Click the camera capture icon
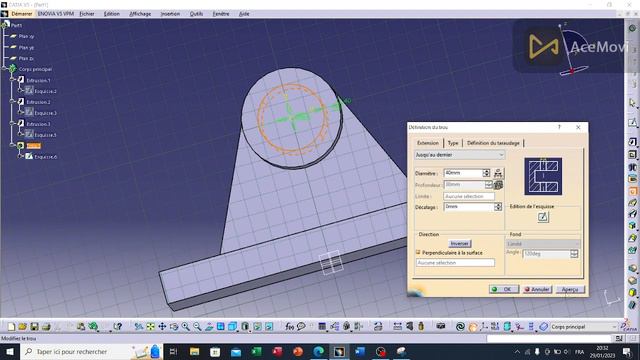The image size is (640, 360). click(x=441, y=327)
